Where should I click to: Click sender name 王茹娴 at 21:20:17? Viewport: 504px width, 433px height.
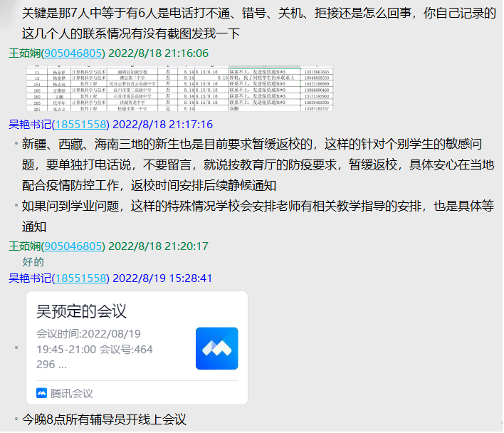click(25, 246)
